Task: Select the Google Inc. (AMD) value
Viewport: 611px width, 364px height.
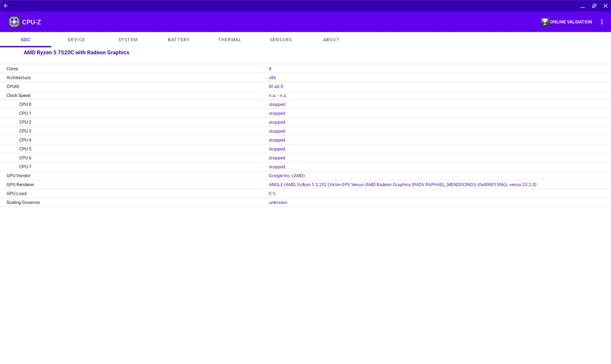Action: point(287,176)
